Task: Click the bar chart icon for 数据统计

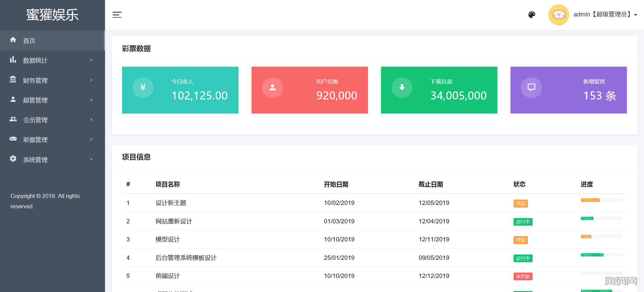Action: tap(13, 60)
